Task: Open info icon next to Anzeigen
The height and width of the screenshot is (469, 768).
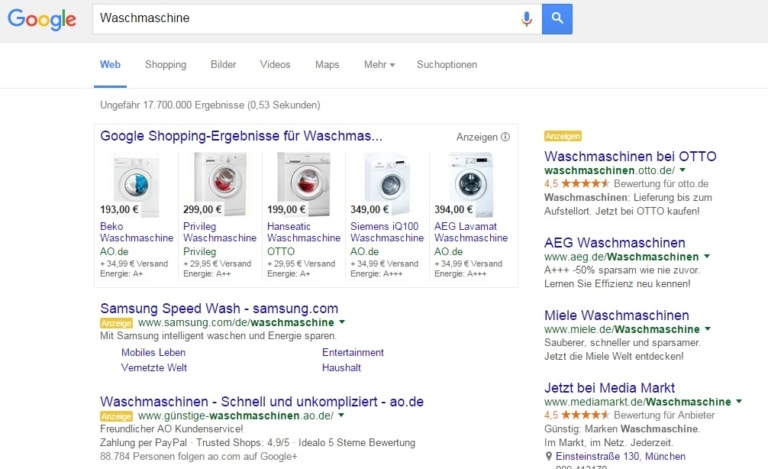Action: tap(505, 137)
